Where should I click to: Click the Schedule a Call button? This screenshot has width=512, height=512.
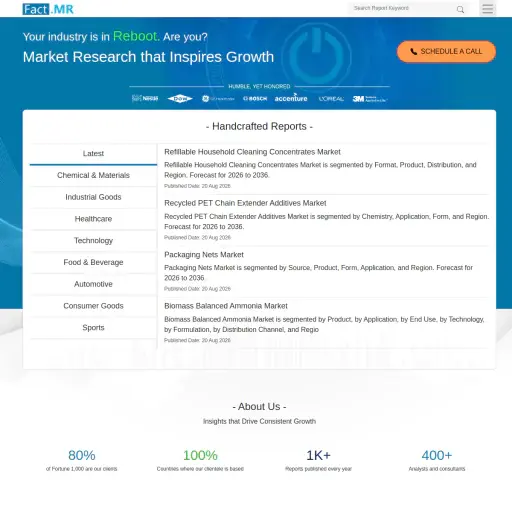coord(446,51)
